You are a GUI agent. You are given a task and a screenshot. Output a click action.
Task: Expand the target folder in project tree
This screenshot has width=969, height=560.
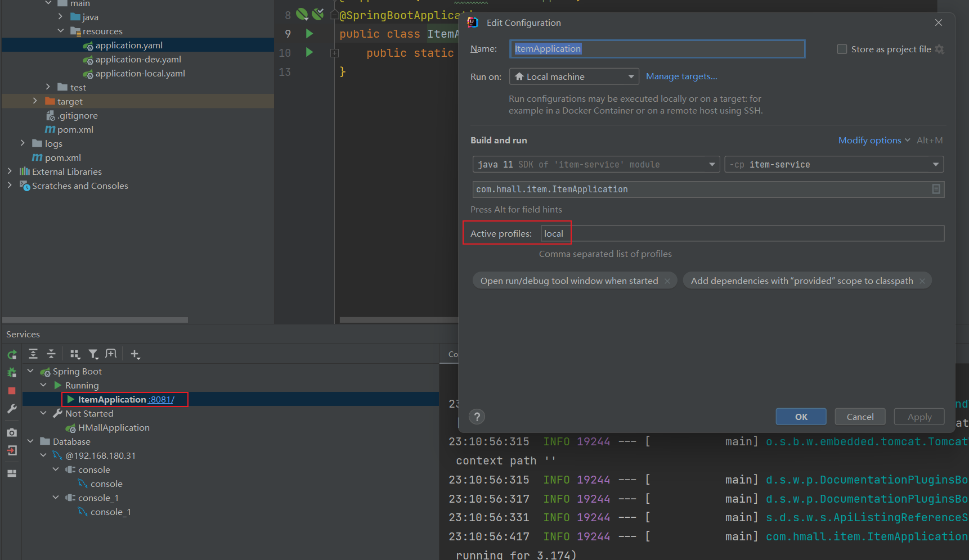(x=35, y=101)
